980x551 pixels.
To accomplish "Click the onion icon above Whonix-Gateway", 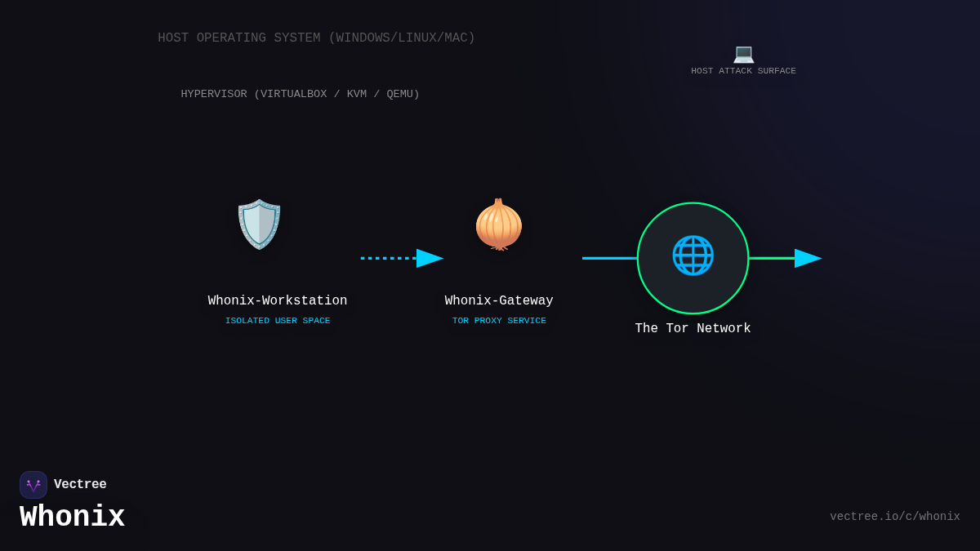I will tap(498, 224).
